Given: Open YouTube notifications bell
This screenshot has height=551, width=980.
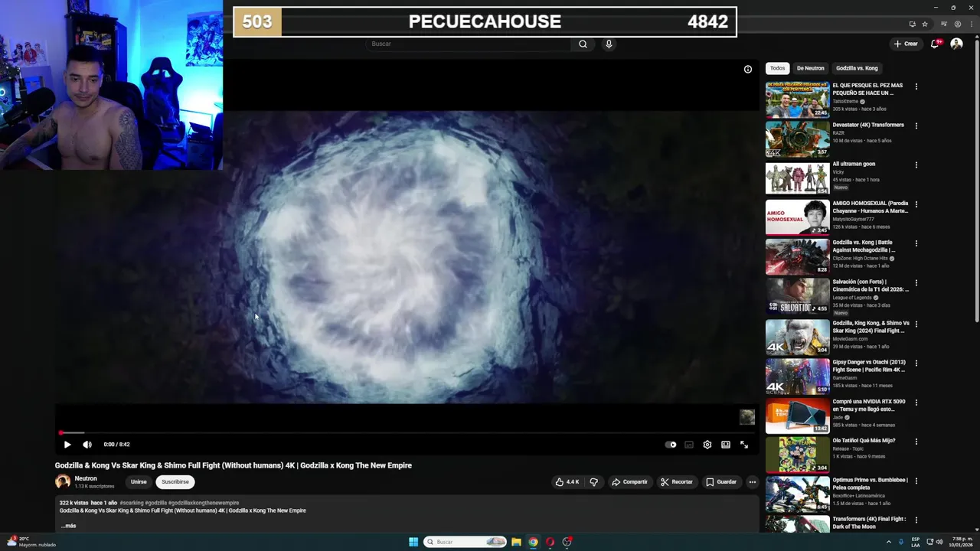Looking at the screenshot, I should (x=935, y=44).
